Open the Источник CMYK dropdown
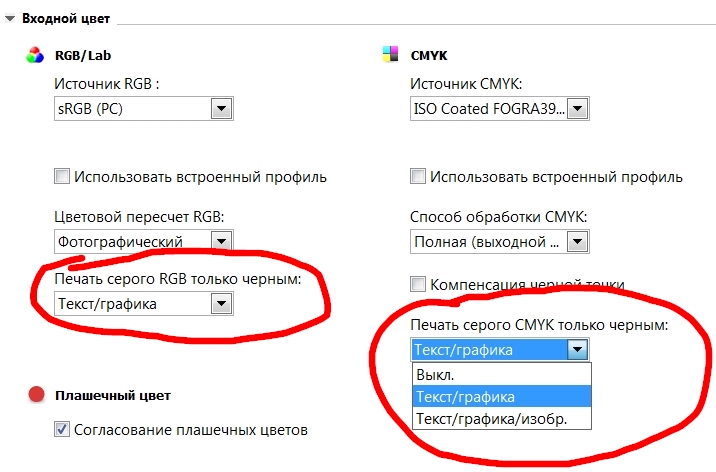 tap(578, 108)
